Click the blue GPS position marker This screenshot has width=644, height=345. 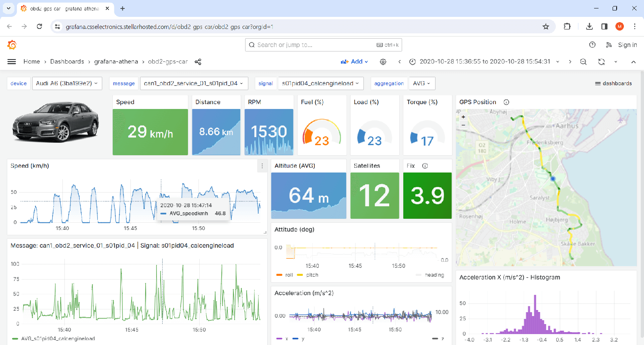click(x=553, y=178)
